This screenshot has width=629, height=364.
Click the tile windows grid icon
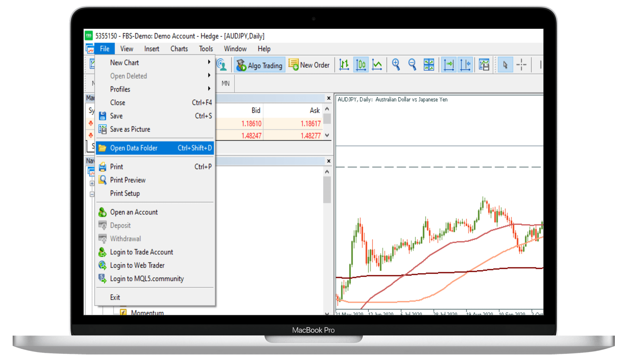[x=429, y=65]
